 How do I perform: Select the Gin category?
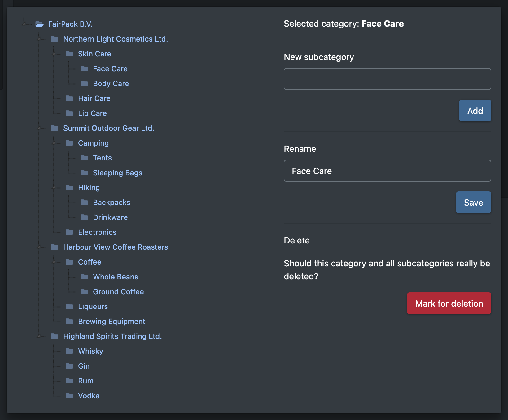84,366
